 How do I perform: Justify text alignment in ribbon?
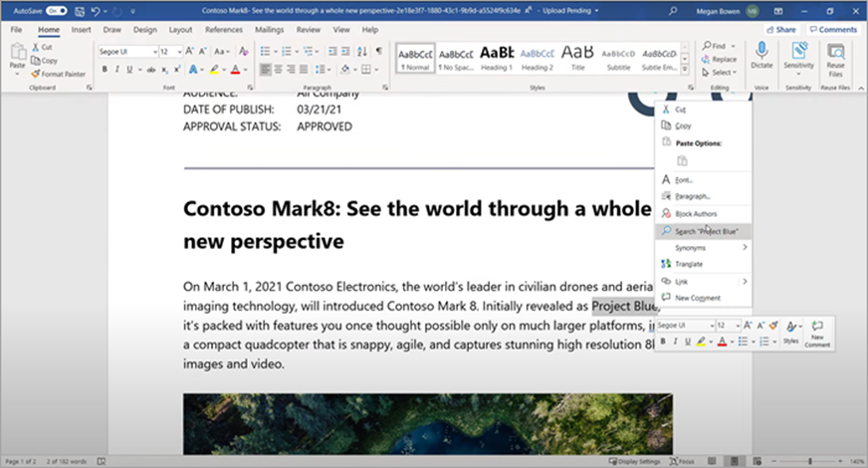click(304, 70)
